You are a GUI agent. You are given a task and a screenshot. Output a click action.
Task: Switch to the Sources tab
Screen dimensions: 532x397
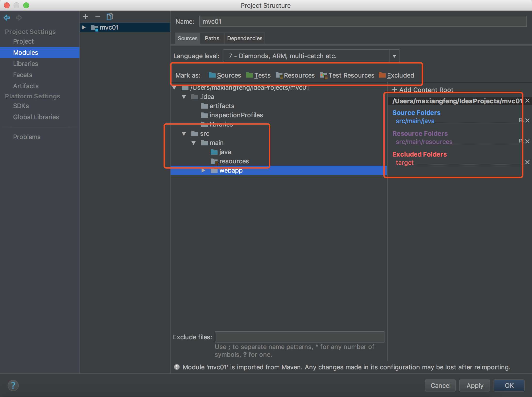(188, 38)
